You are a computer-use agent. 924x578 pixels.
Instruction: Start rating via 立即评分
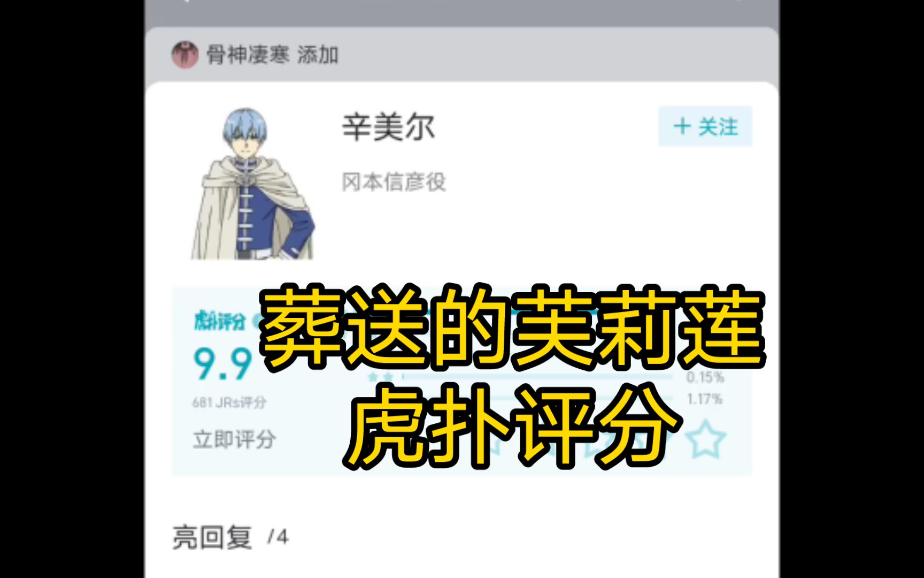tap(234, 439)
